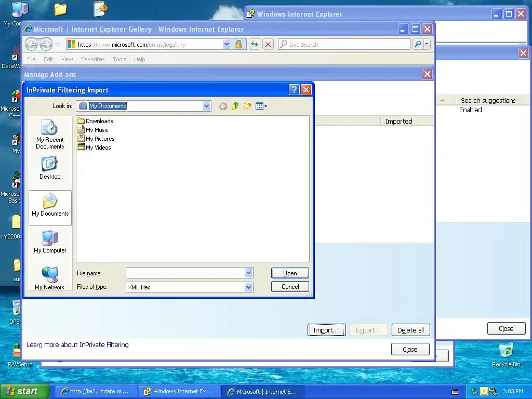Open the folder icon on desktop top row
This screenshot has height=399, width=532.
click(60, 9)
